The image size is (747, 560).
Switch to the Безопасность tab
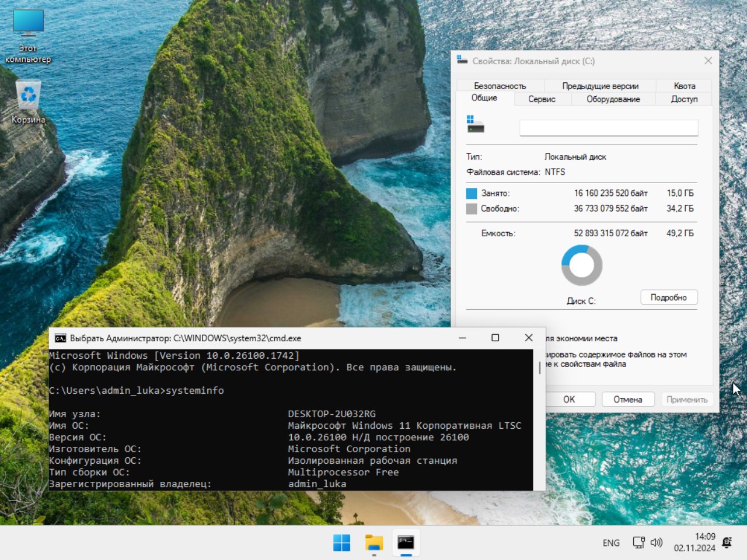(x=500, y=86)
